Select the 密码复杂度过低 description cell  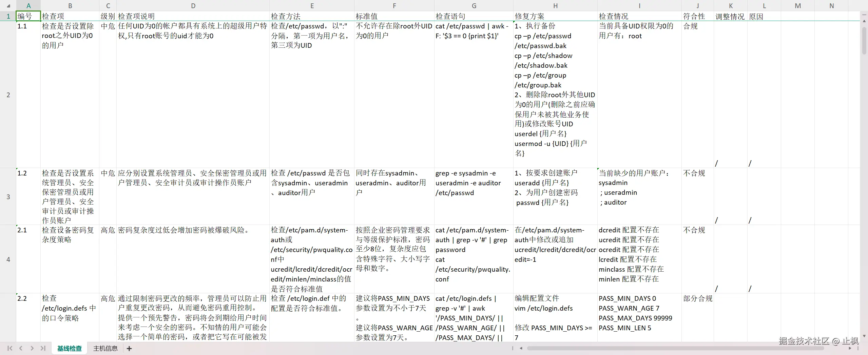(193, 259)
